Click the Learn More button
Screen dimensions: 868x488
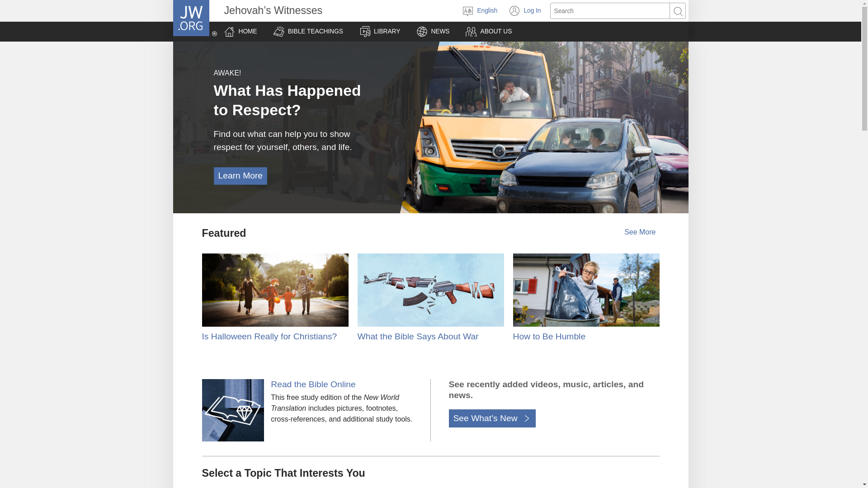(x=240, y=176)
